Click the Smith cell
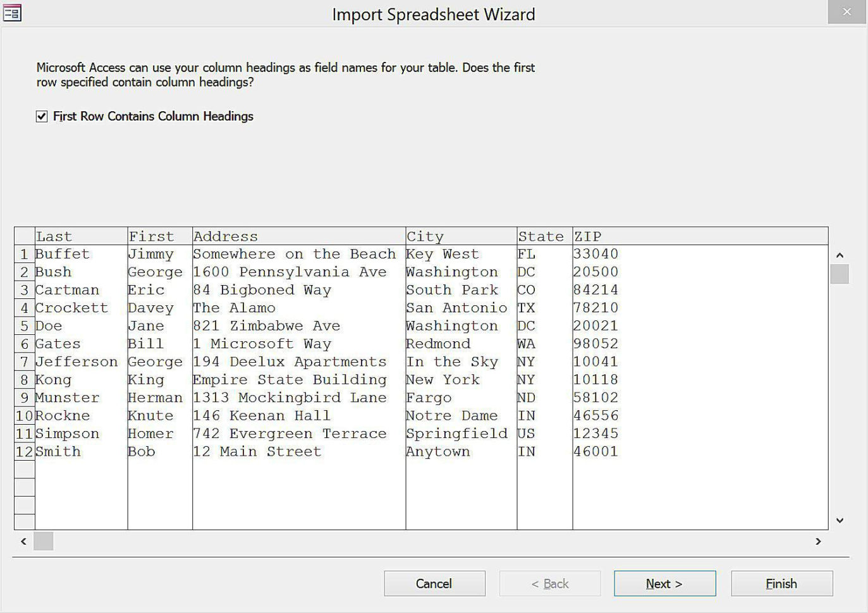This screenshot has height=613, width=868. click(81, 452)
